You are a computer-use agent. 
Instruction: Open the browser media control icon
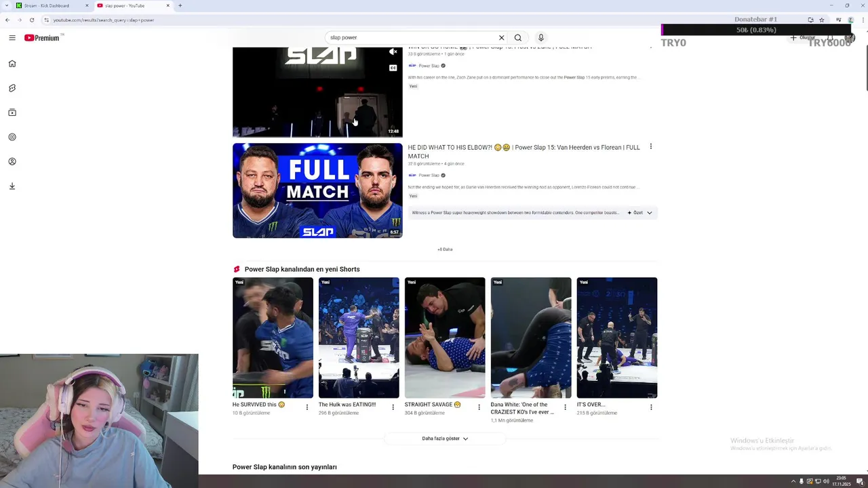tap(839, 20)
